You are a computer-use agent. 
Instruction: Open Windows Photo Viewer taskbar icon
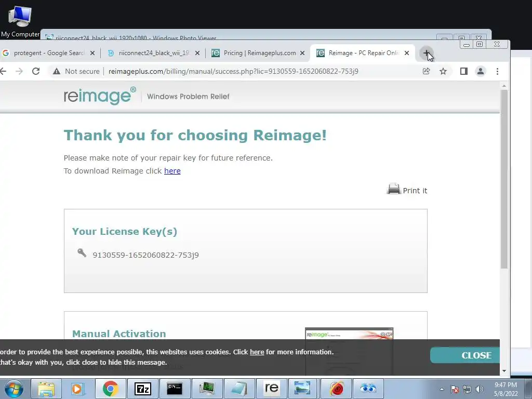point(302,389)
